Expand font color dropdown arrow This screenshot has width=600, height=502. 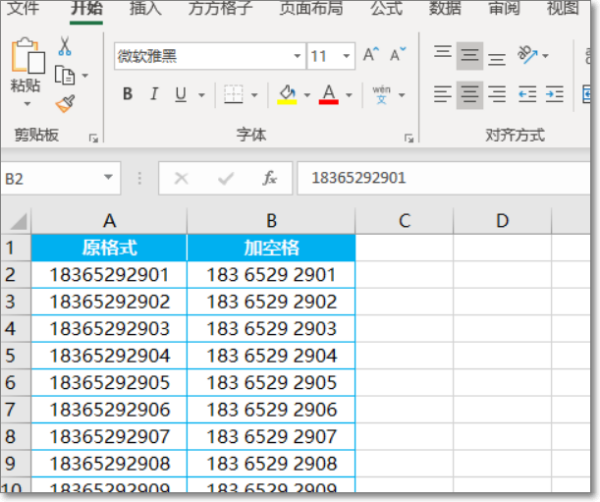349,95
